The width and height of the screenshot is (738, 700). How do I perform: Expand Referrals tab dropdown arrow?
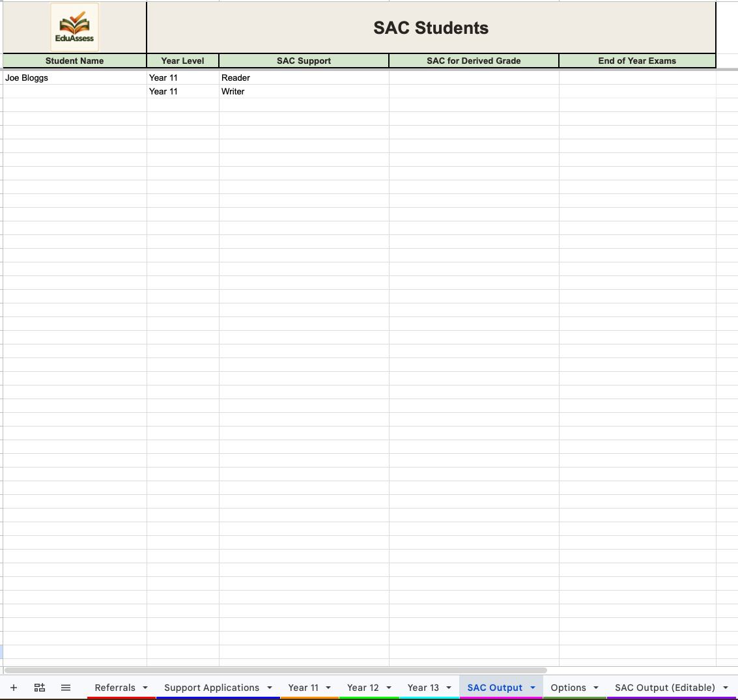[x=145, y=688]
